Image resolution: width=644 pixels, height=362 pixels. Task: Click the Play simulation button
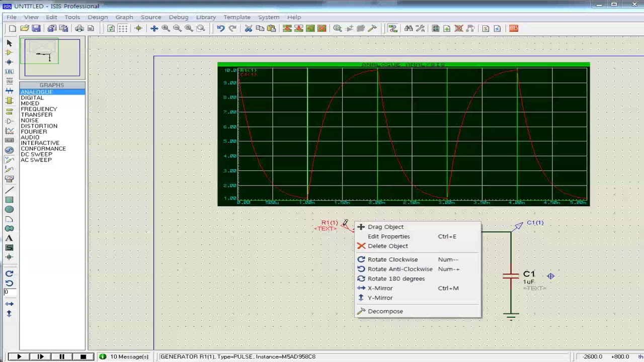[x=19, y=356]
